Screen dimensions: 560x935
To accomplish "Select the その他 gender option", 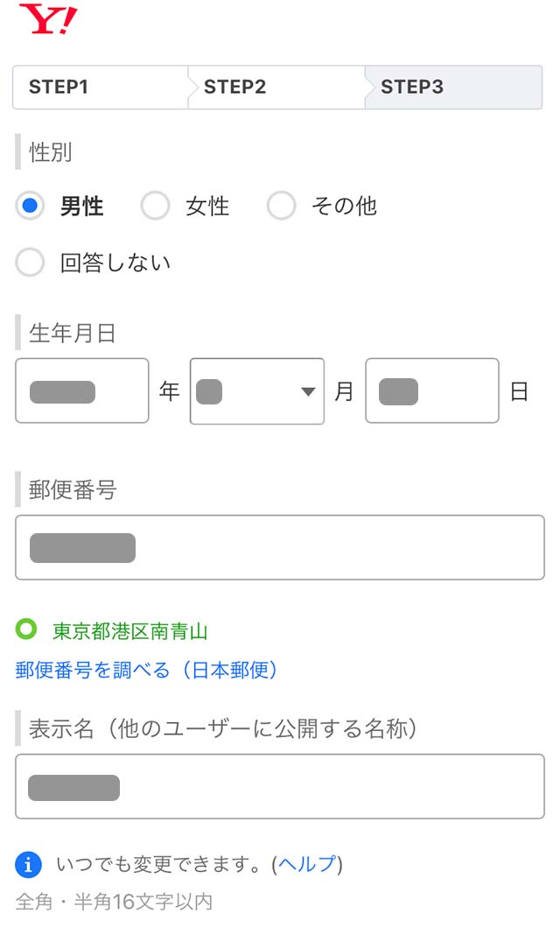I will point(282,207).
